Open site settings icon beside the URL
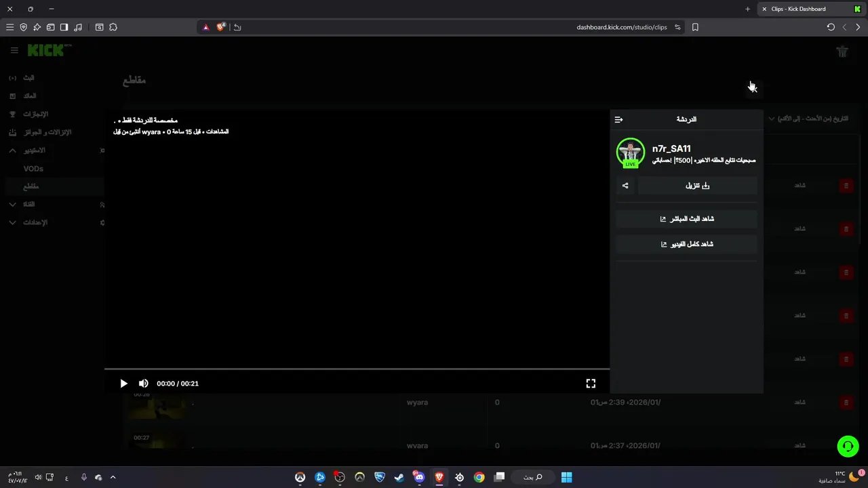Image resolution: width=868 pixels, height=488 pixels. pos(677,27)
